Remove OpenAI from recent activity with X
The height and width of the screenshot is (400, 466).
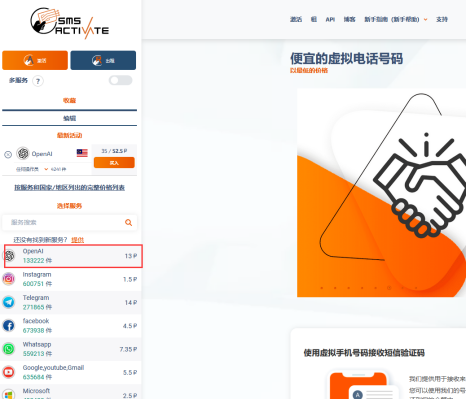click(8, 154)
